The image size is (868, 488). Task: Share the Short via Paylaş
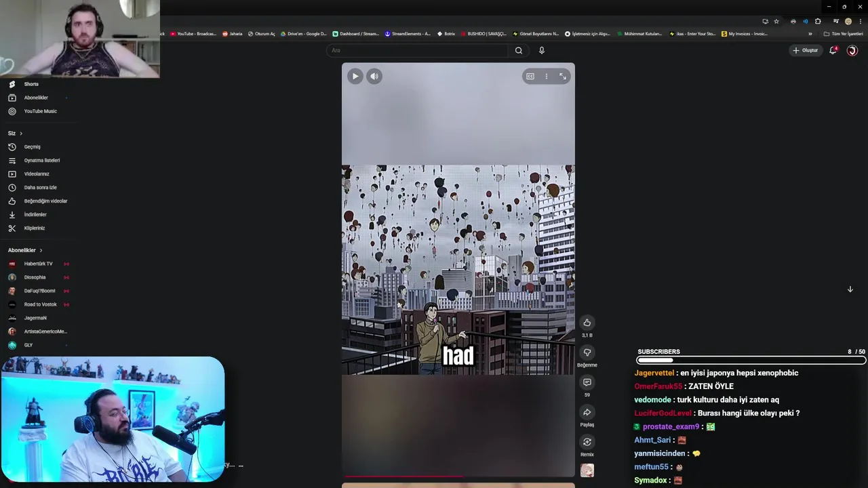coord(587,412)
